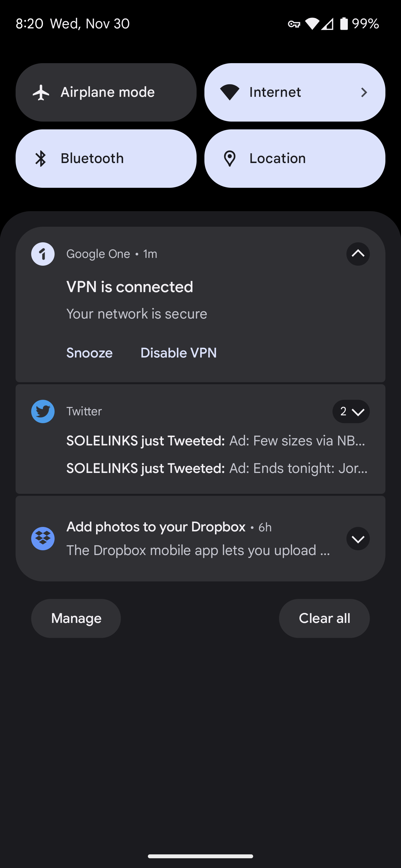Tap the airplane icon in the tile
Screen dimensions: 401x868
tap(41, 92)
